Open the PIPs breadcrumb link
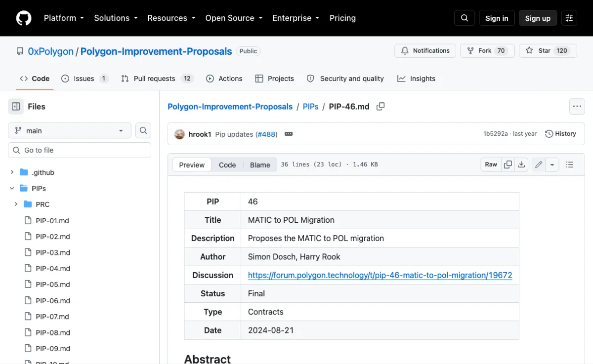Viewport: 593px width, 364px height. 311,106
